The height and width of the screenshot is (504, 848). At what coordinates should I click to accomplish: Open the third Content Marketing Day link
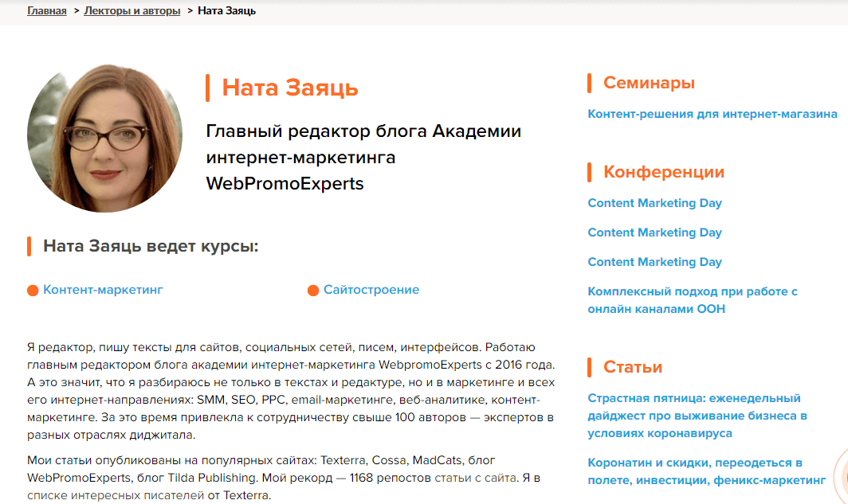pyautogui.click(x=654, y=262)
